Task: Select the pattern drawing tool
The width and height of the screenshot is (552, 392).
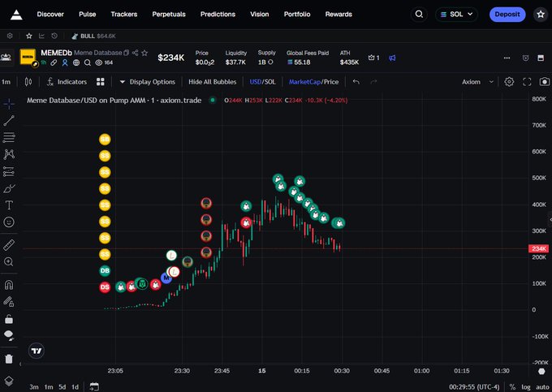Action: click(x=9, y=154)
